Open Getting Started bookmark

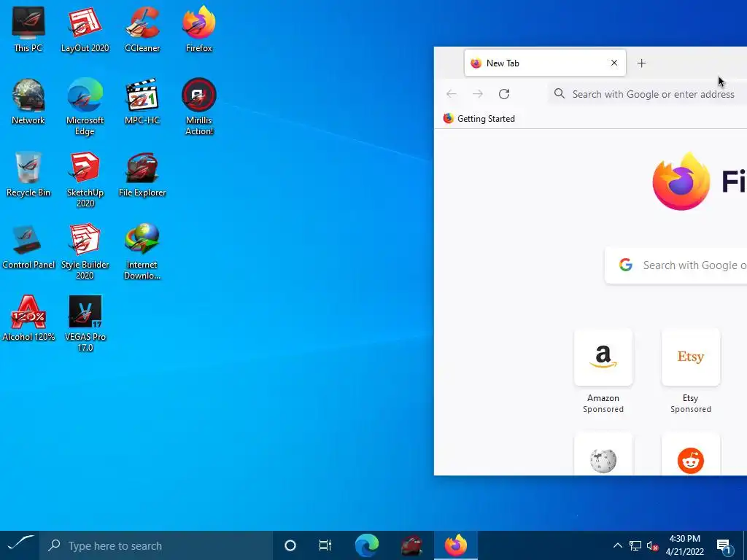pyautogui.click(x=479, y=119)
